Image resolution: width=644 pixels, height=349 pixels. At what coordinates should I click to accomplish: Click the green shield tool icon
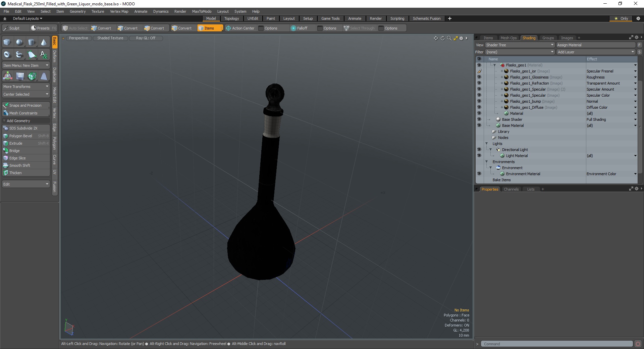click(x=32, y=77)
